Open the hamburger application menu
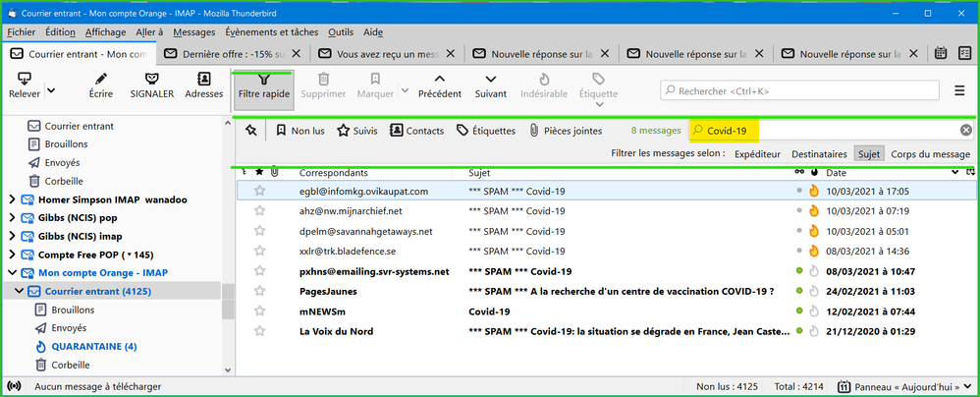 (x=959, y=90)
